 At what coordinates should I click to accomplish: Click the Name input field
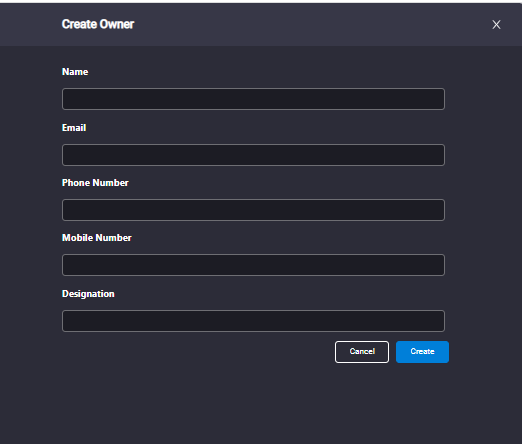253,99
